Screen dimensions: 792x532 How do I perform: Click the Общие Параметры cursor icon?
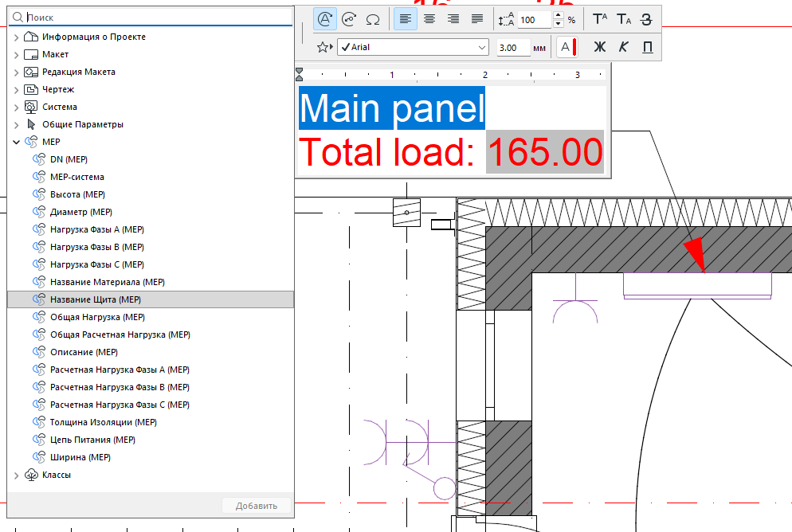point(31,124)
